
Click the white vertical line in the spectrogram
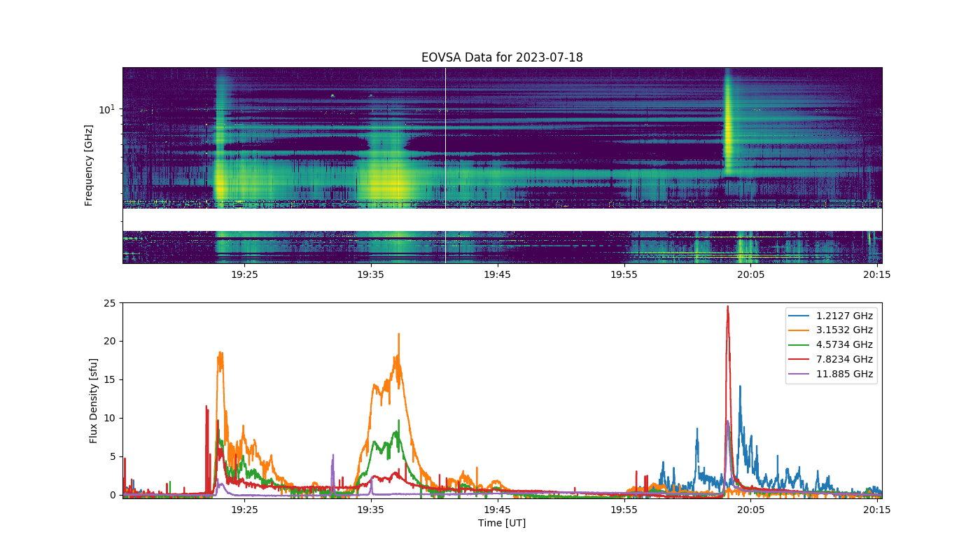(x=445, y=165)
